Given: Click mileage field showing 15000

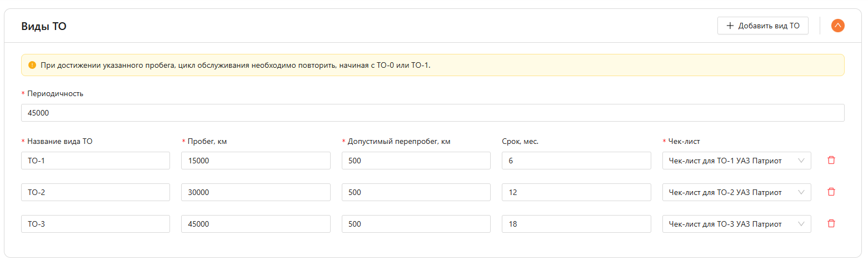Looking at the screenshot, I should click(256, 161).
